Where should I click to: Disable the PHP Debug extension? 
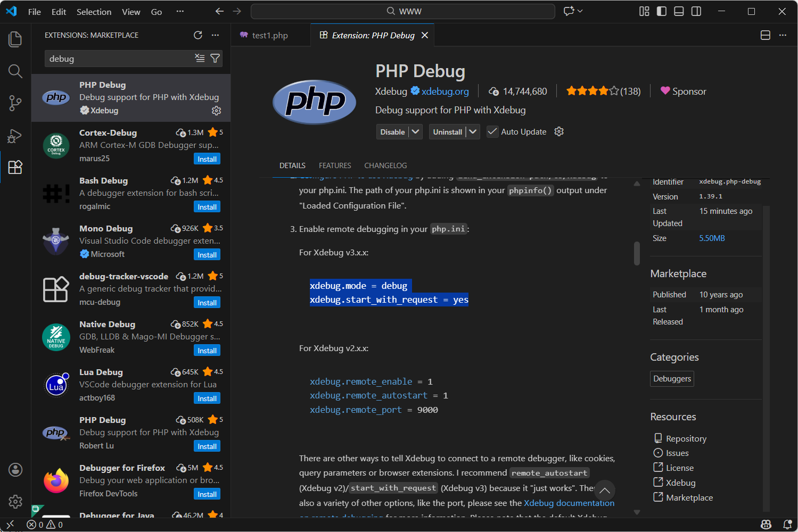392,132
